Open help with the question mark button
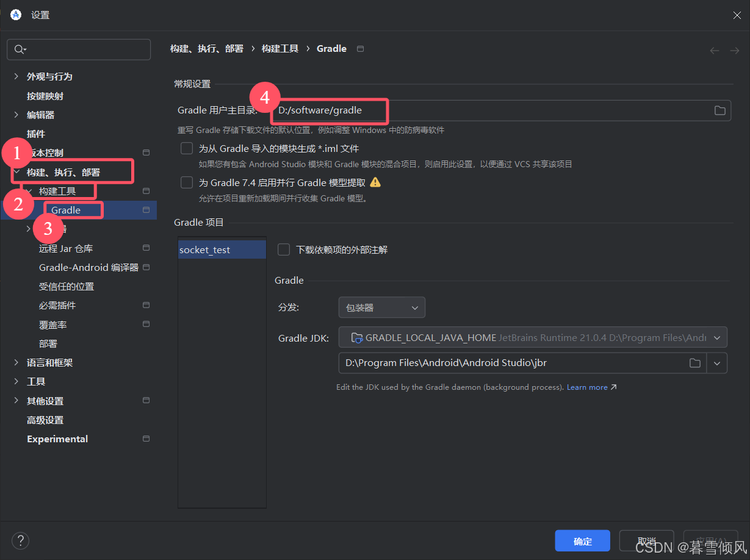Screen dimensions: 750x560 click(x=20, y=540)
